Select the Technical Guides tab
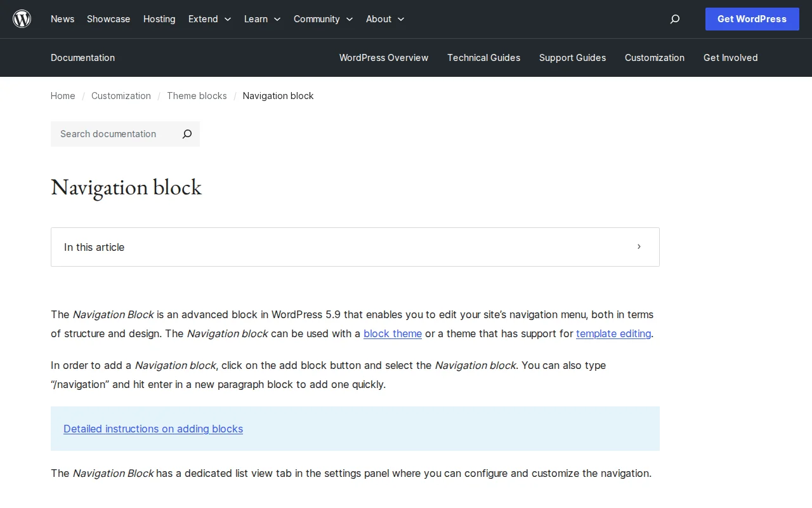 coord(483,58)
